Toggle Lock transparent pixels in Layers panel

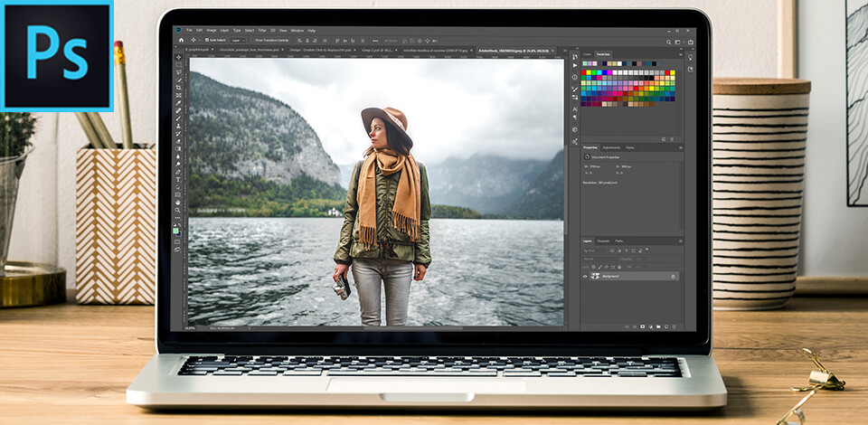click(593, 267)
